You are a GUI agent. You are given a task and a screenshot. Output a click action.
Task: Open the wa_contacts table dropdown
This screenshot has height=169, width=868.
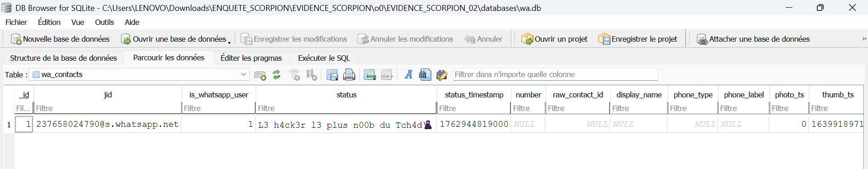pyautogui.click(x=139, y=74)
